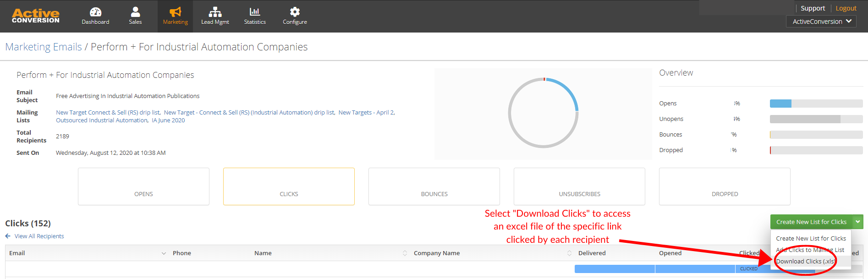Click the Logout link
Screen dimensions: 868x279
[x=846, y=8]
